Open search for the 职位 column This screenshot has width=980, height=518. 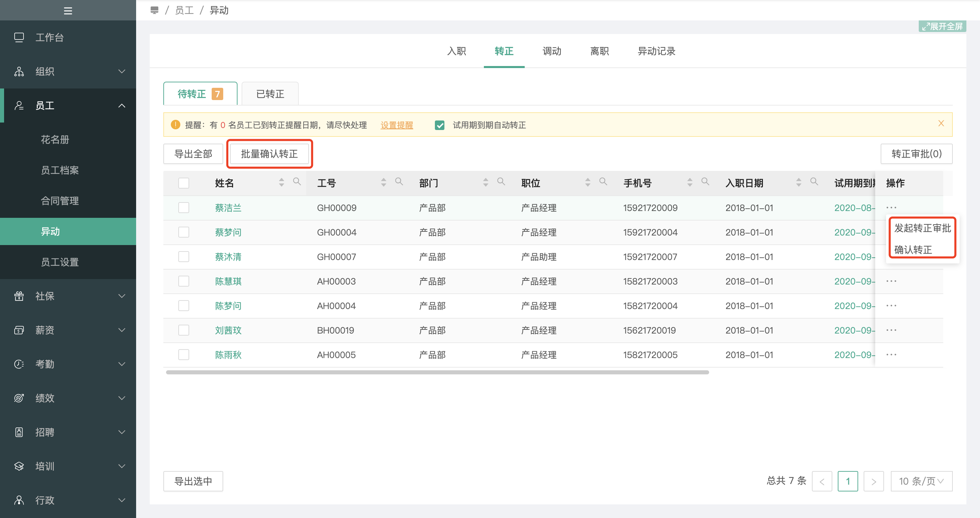point(603,182)
